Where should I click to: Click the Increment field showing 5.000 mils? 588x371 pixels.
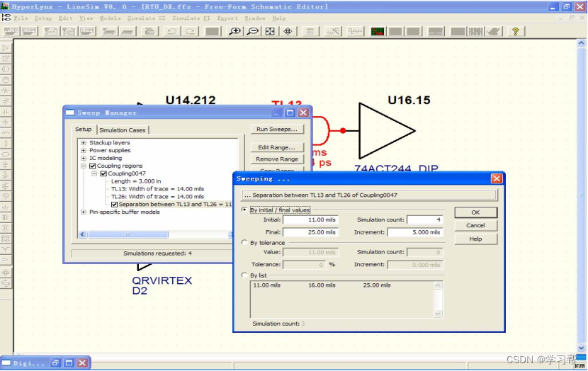coord(415,232)
